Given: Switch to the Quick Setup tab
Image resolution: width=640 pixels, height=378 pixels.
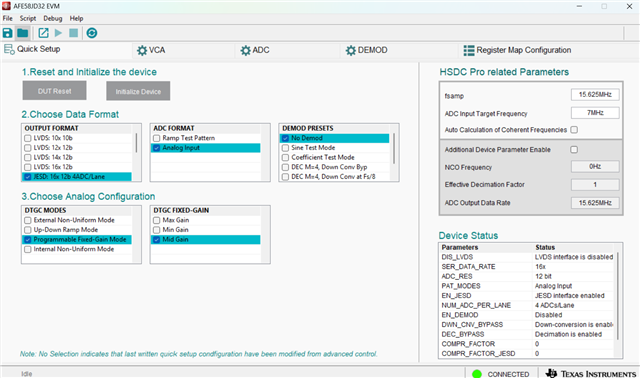Looking at the screenshot, I should tap(32, 49).
